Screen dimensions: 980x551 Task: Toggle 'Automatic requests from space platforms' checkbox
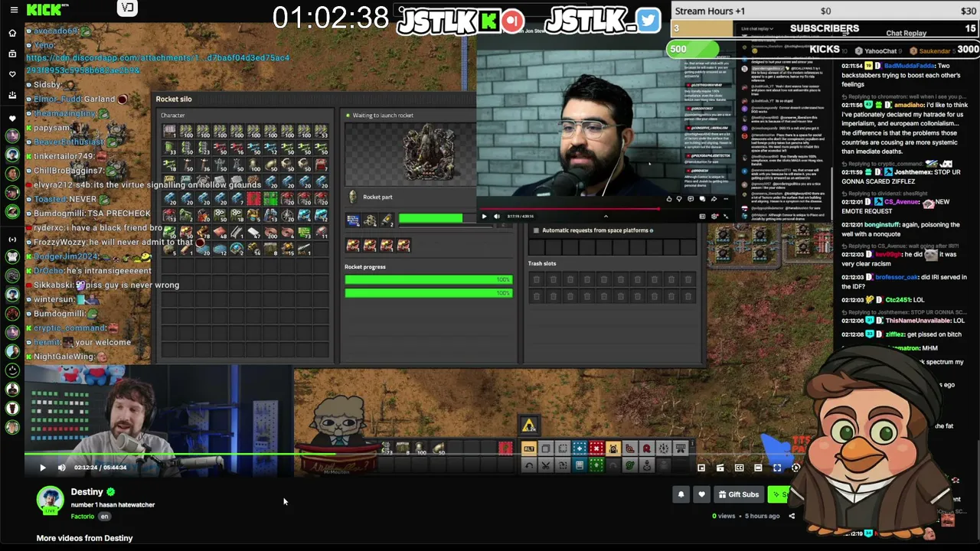coord(536,230)
